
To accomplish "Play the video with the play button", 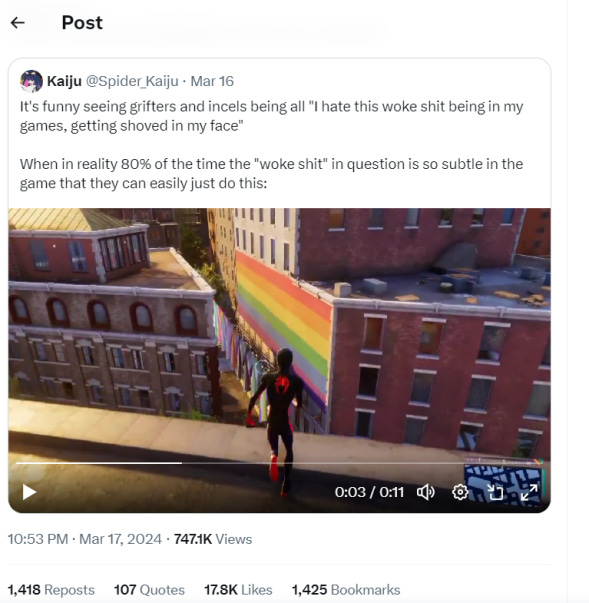I will coord(29,492).
